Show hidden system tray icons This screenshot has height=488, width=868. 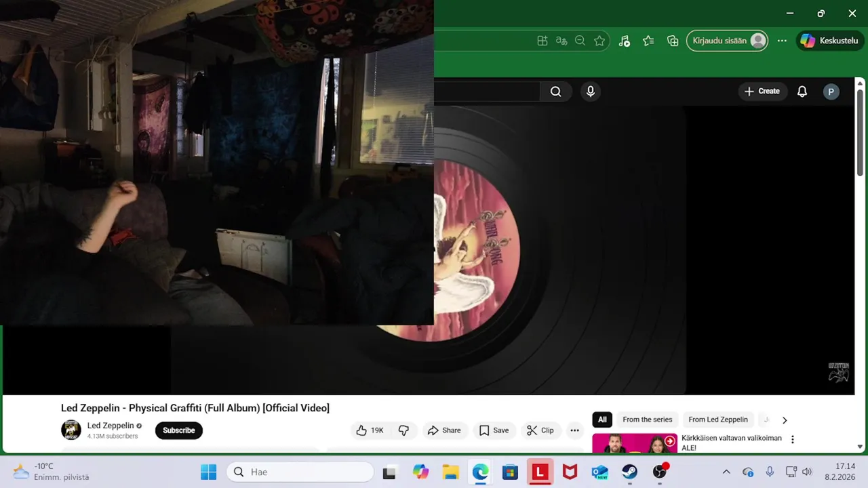pyautogui.click(x=726, y=472)
